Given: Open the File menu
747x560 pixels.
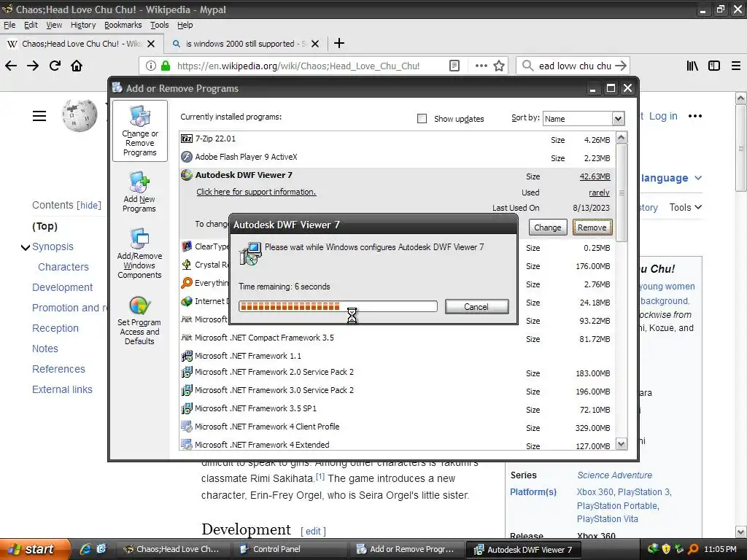Looking at the screenshot, I should pos(9,25).
